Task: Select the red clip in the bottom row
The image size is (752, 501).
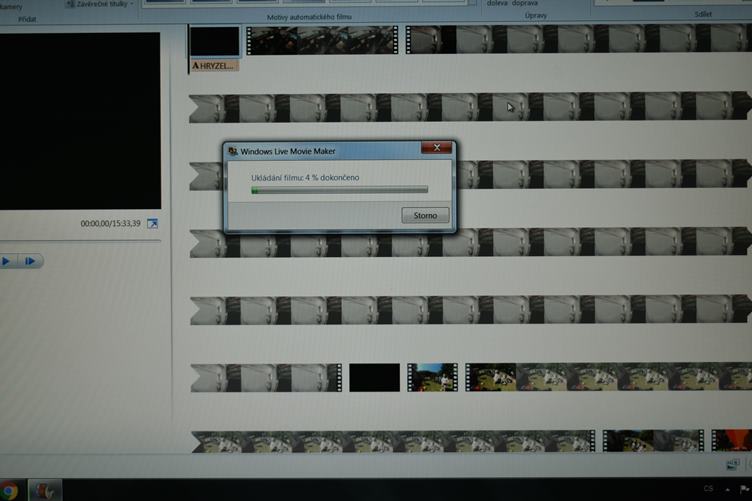Action: pyautogui.click(x=731, y=440)
